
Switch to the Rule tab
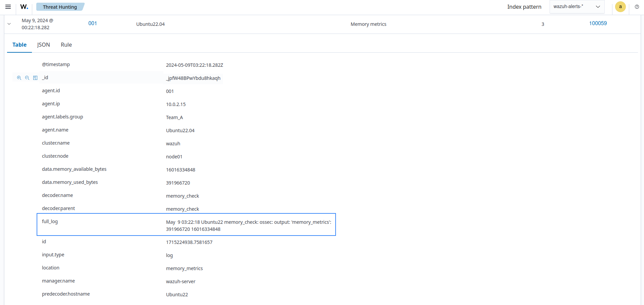coord(66,45)
